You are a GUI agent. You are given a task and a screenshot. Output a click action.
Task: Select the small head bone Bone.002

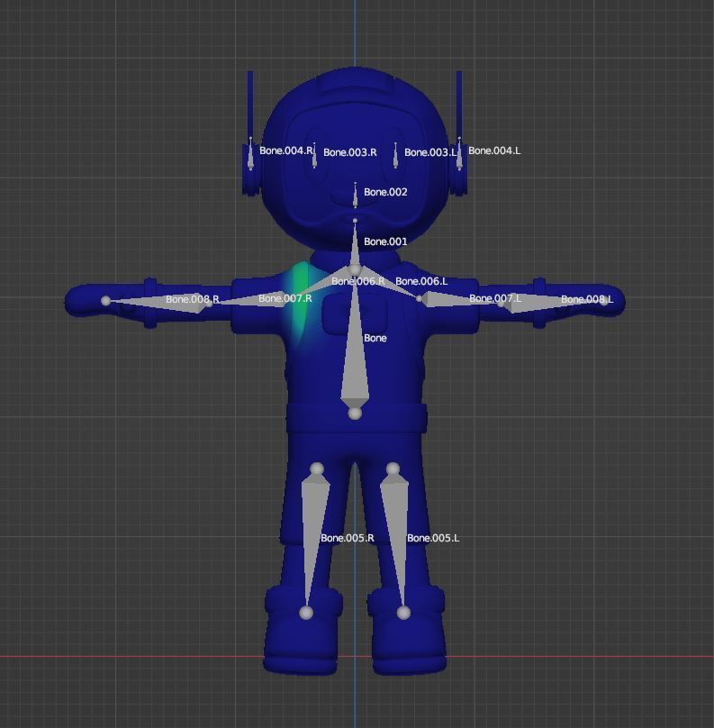pyautogui.click(x=356, y=196)
